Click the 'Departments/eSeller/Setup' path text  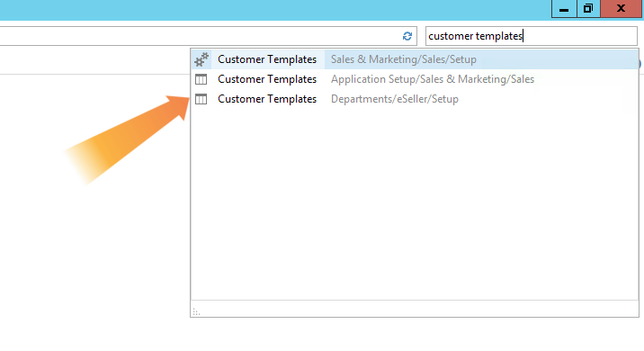pyautogui.click(x=395, y=99)
